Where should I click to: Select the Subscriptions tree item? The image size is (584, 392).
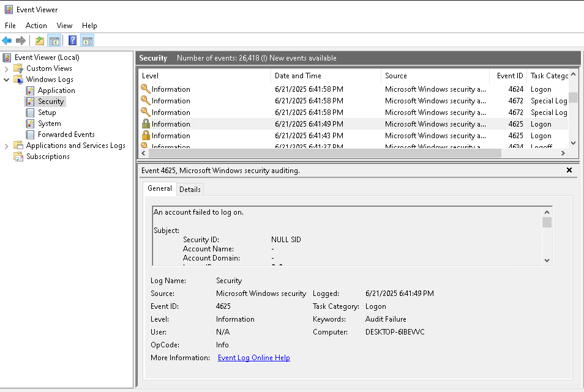point(48,157)
